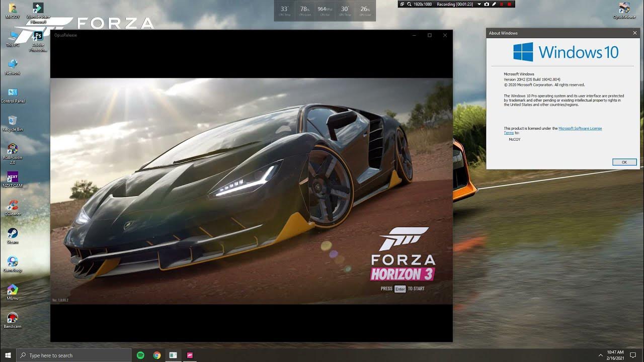644x362 pixels.
Task: Select the OpusRelease desktop shortcut at top right
Action: coord(624,11)
